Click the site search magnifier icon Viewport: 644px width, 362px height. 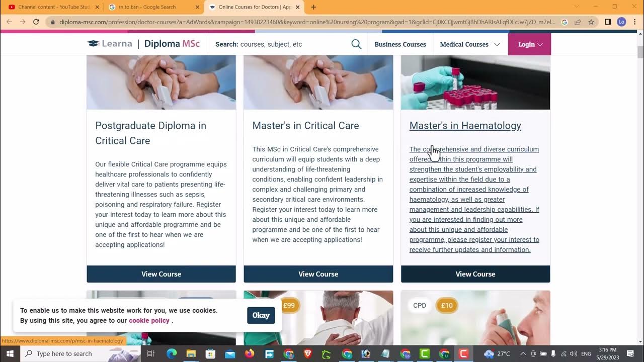356,44
